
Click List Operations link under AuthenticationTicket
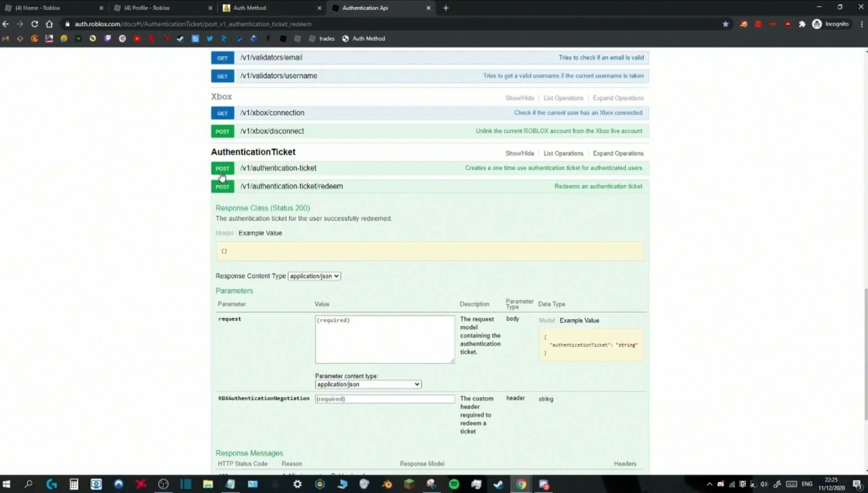click(x=563, y=153)
